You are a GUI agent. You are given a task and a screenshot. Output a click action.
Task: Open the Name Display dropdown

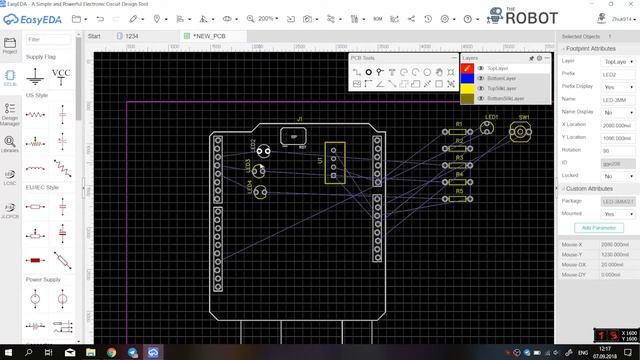coord(618,113)
